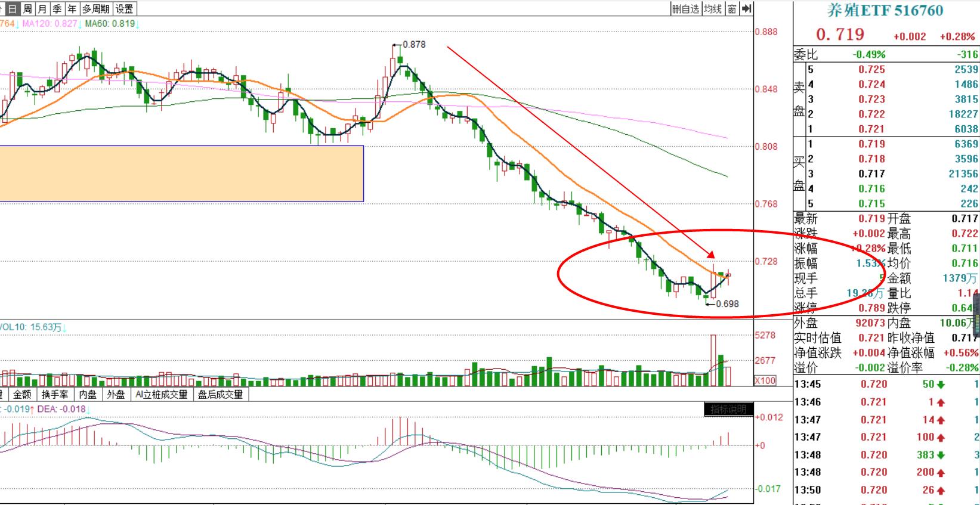Click the 涨停 limit-up price 0.789
Image resolution: width=980 pixels, height=505 pixels.
(872, 308)
